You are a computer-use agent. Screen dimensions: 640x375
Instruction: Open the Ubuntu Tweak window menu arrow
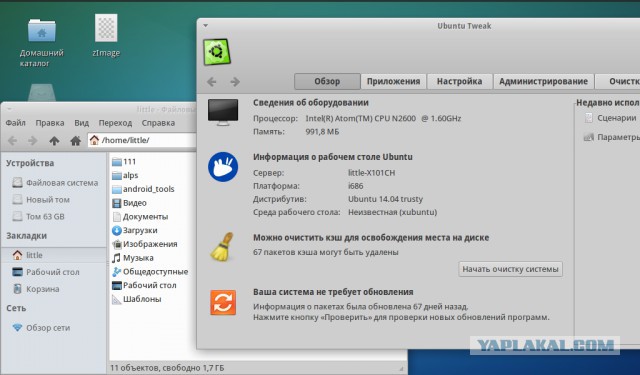(x=206, y=25)
